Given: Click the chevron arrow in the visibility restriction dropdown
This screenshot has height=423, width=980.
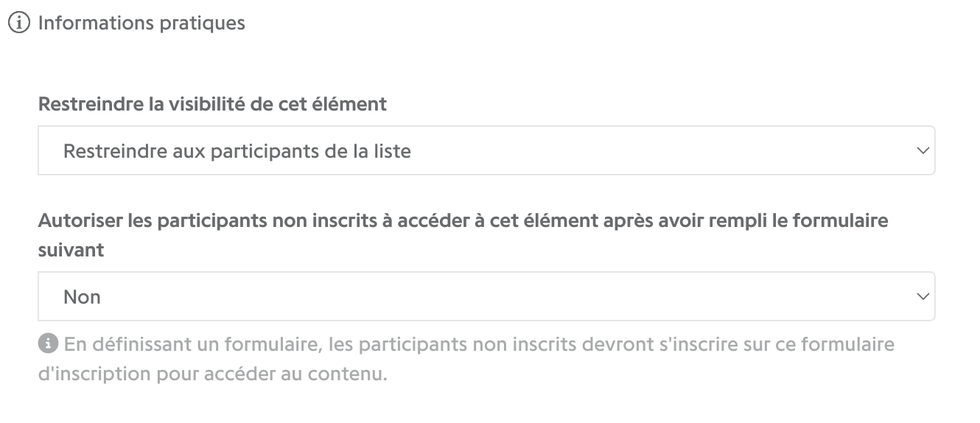Looking at the screenshot, I should (921, 150).
